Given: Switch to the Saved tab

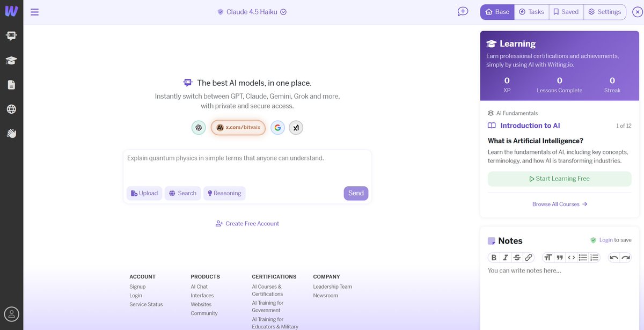Looking at the screenshot, I should click(566, 12).
